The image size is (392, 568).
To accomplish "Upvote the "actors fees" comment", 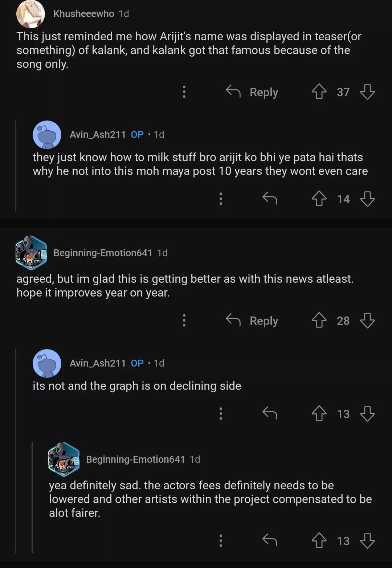I will (x=319, y=541).
